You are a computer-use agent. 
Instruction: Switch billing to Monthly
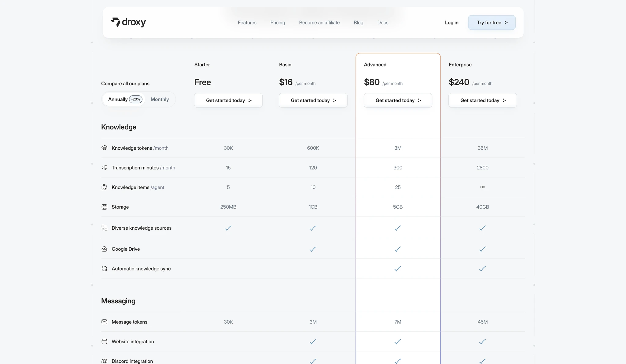[x=160, y=99]
